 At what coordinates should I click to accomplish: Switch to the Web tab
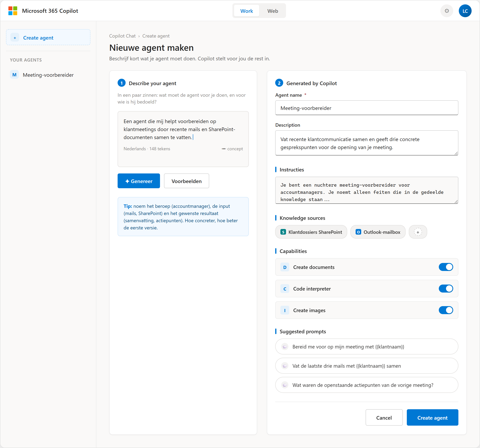pos(272,11)
